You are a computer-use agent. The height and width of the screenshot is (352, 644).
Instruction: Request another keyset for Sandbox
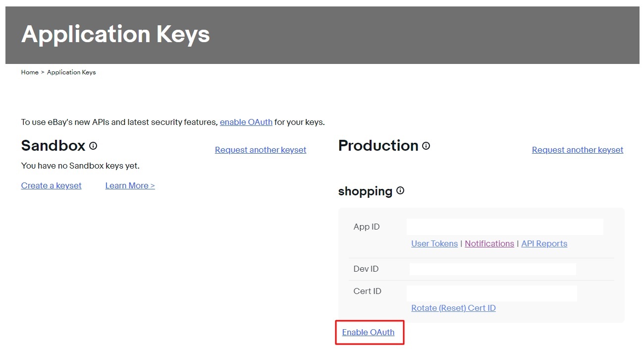pos(261,150)
